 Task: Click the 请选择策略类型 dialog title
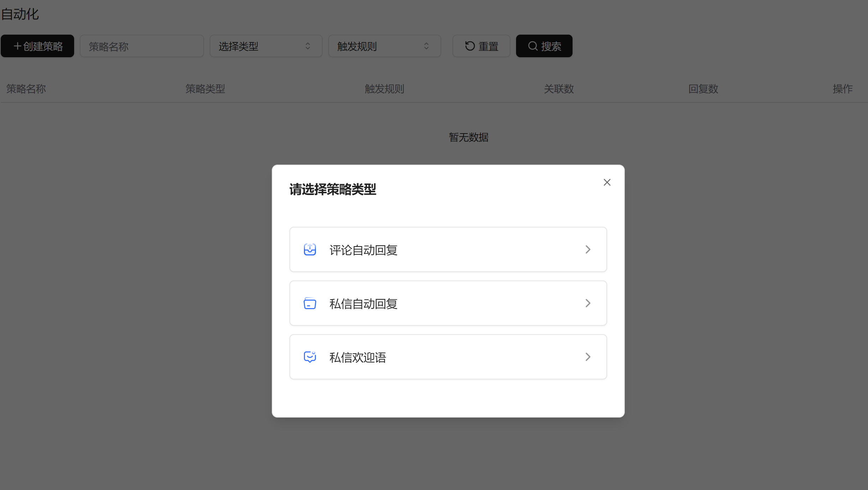pos(333,189)
